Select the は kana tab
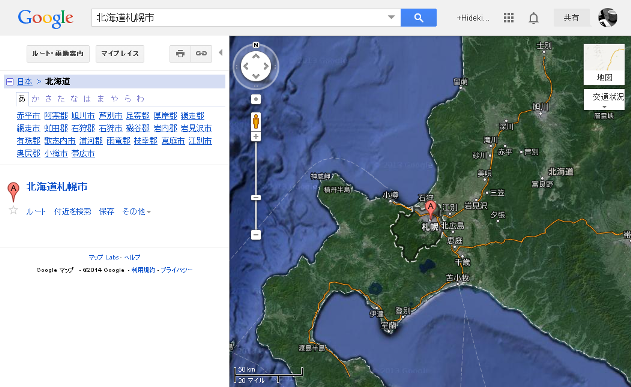Viewport: 631px width, 387px height. point(87,99)
